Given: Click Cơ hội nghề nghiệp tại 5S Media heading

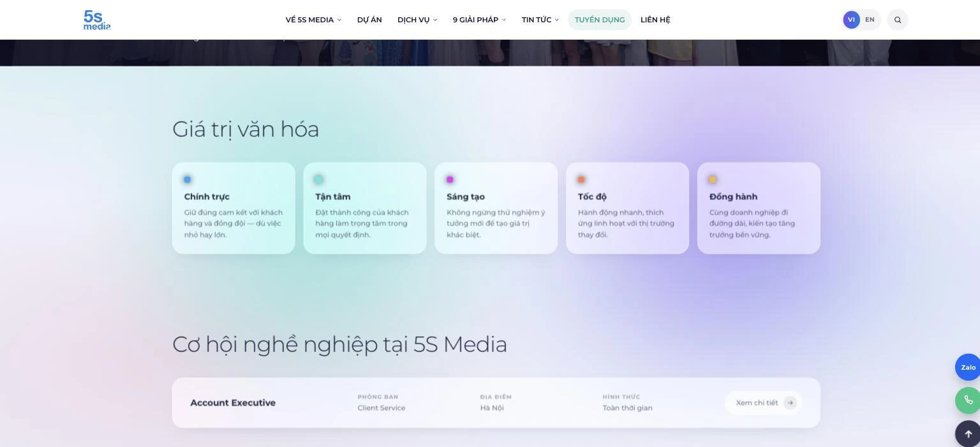Looking at the screenshot, I should 339,345.
